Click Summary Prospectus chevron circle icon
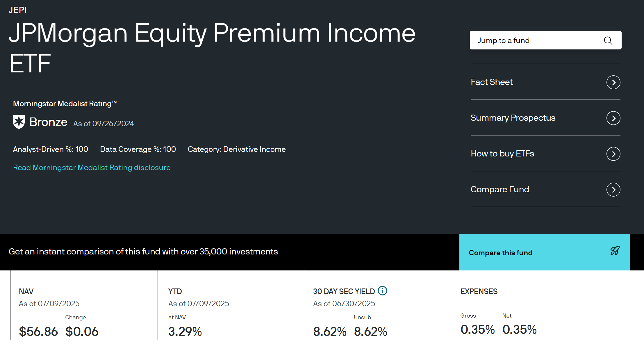The width and height of the screenshot is (644, 351). coord(613,118)
